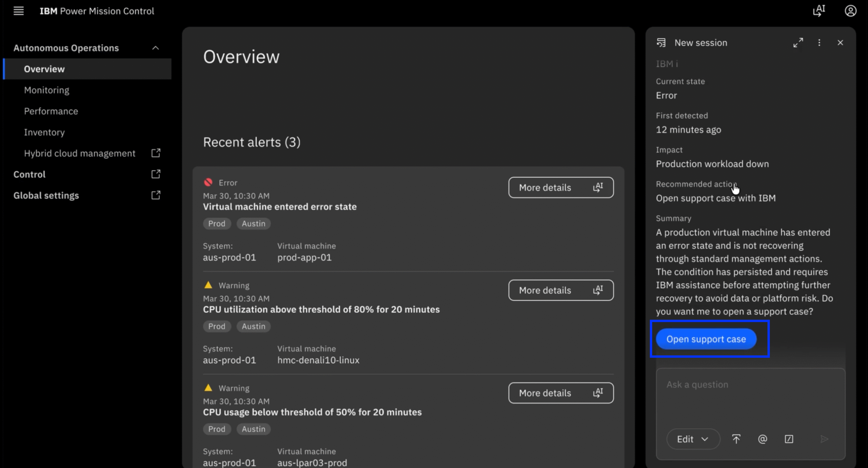Open More details for CPU usage below threshold
This screenshot has width=868, height=468.
[561, 393]
